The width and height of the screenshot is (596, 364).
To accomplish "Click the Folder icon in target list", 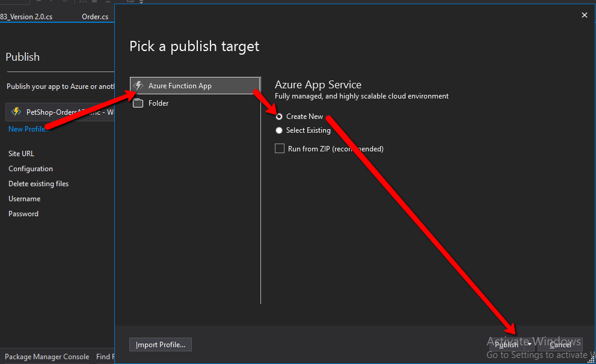I will click(138, 103).
